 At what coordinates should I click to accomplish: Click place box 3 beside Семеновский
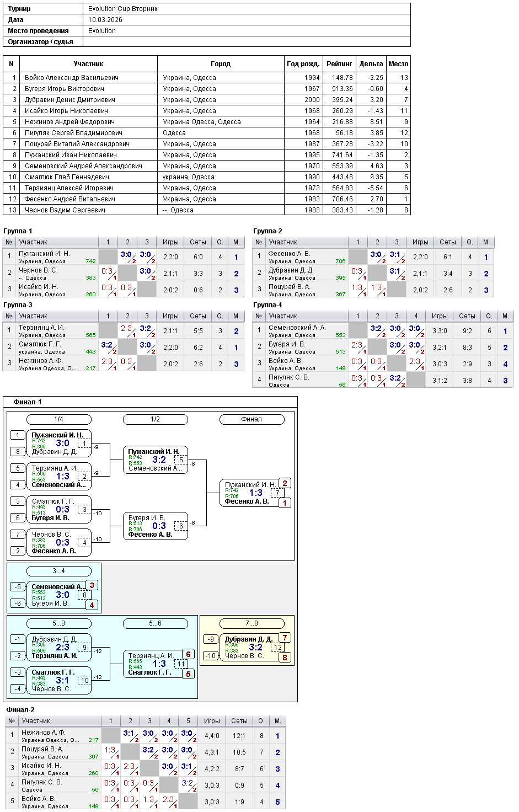pyautogui.click(x=92, y=585)
